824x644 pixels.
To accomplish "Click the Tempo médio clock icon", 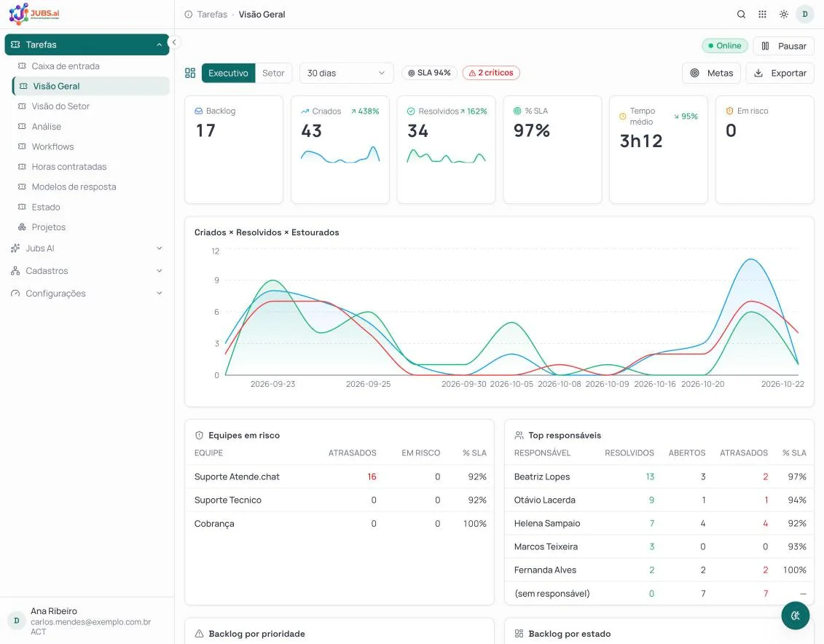I will [x=623, y=116].
